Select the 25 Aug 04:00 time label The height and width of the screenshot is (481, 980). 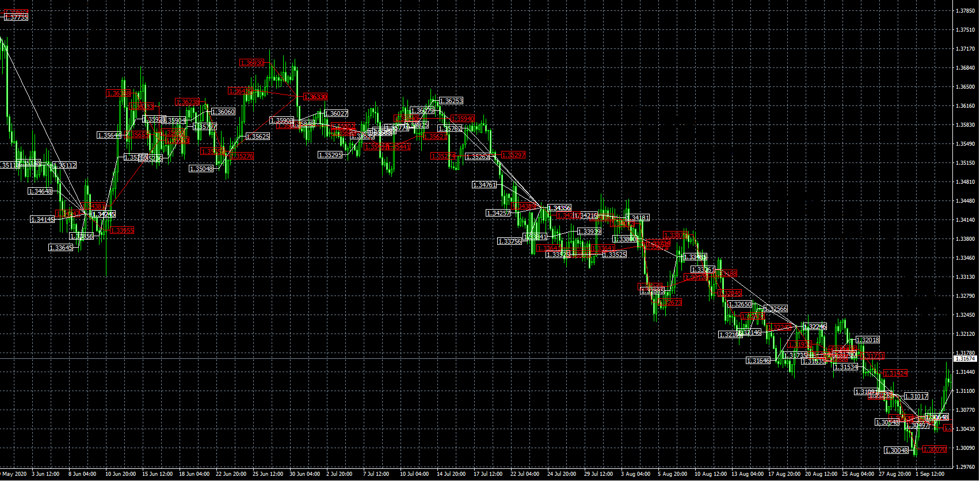tap(857, 474)
